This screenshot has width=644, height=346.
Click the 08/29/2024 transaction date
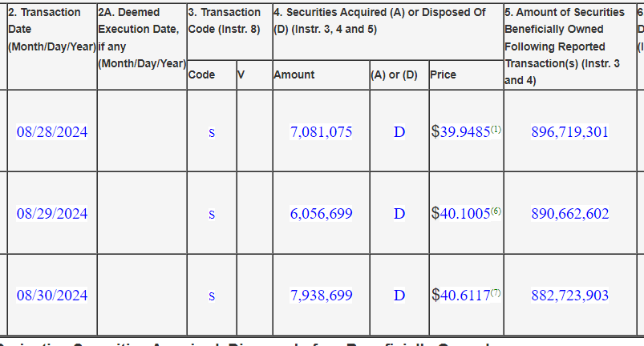(52, 214)
